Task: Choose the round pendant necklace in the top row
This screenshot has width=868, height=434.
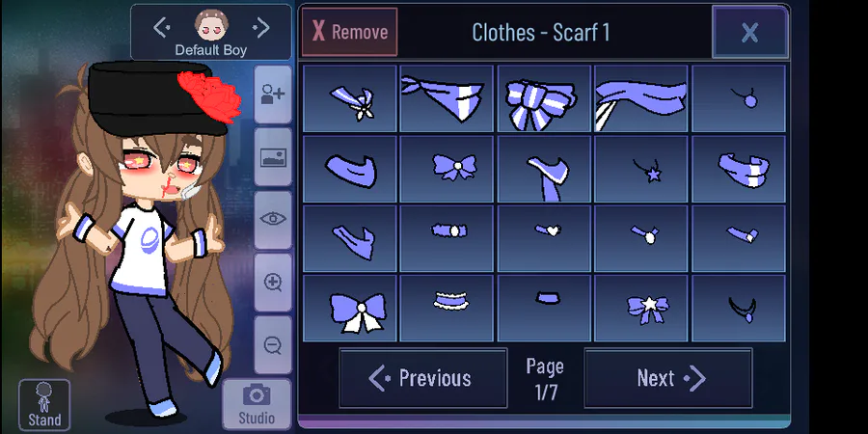Action: [x=739, y=98]
